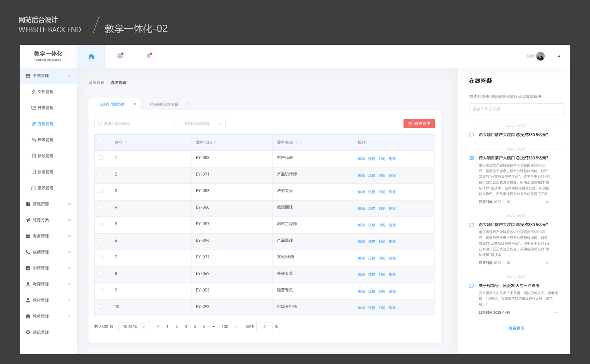Go to the previous page arrow
590x364 pixels.
(x=158, y=327)
